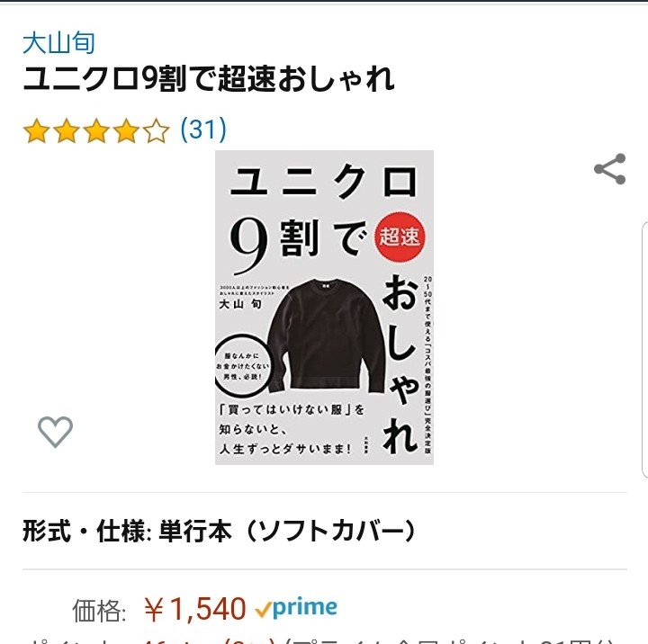648x644 pixels.
Task: Click 「買ってはいけない服」 tagline on cover
Action: coord(292,409)
